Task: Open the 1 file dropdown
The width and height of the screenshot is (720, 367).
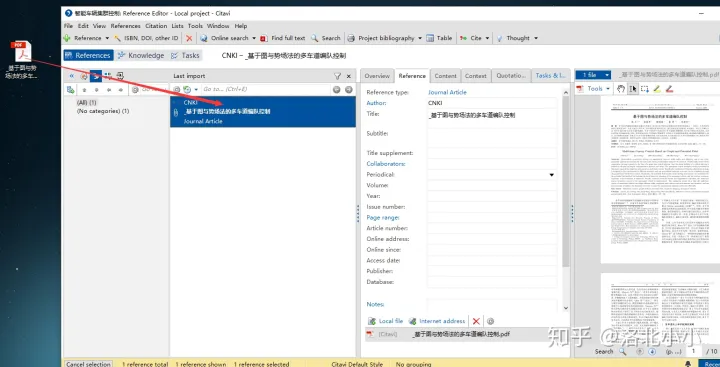Action: (593, 75)
